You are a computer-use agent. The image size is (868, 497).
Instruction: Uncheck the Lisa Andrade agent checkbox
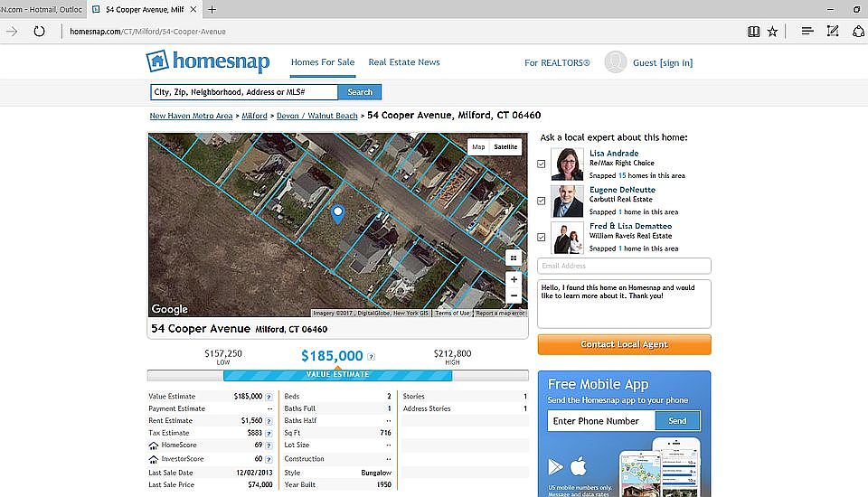click(x=542, y=164)
